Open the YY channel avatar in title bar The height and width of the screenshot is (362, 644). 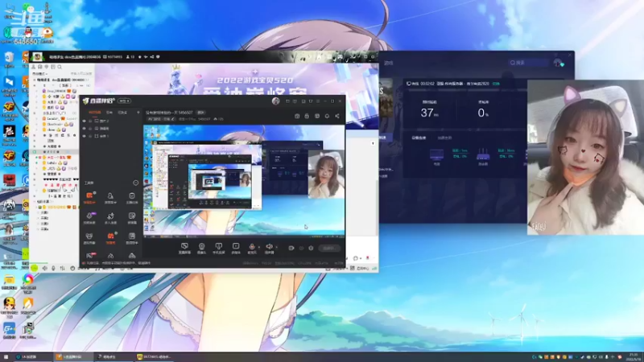click(37, 56)
